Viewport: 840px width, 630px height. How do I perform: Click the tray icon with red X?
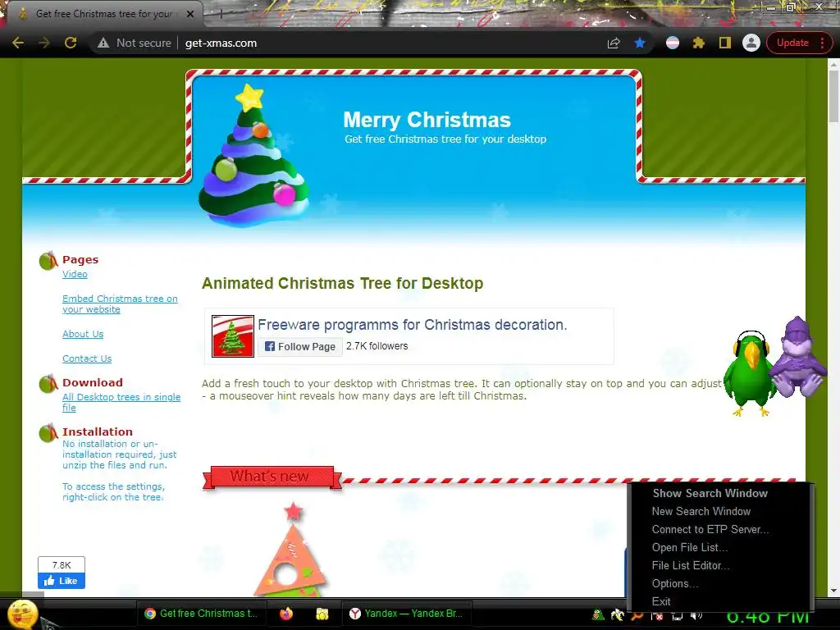(x=657, y=616)
